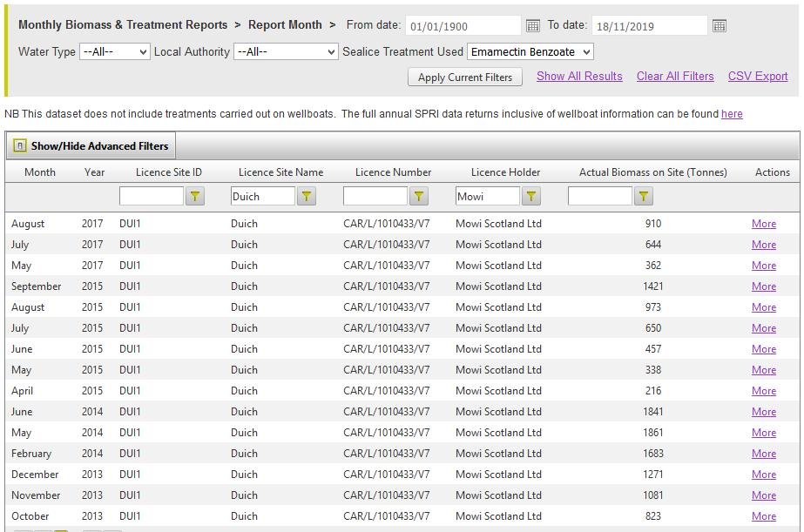
Task: Open the To date calendar picker
Action: [x=719, y=26]
